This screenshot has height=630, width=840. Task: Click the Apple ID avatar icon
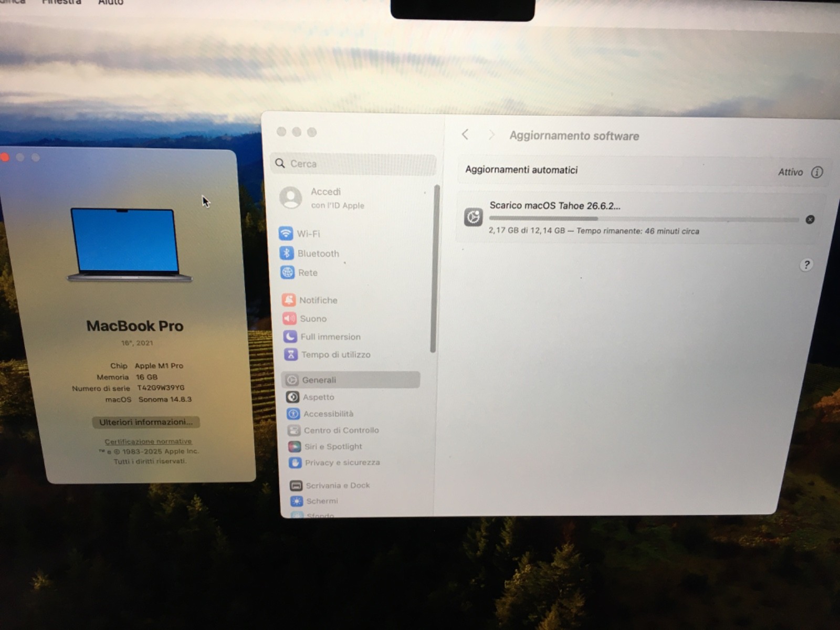coord(291,198)
